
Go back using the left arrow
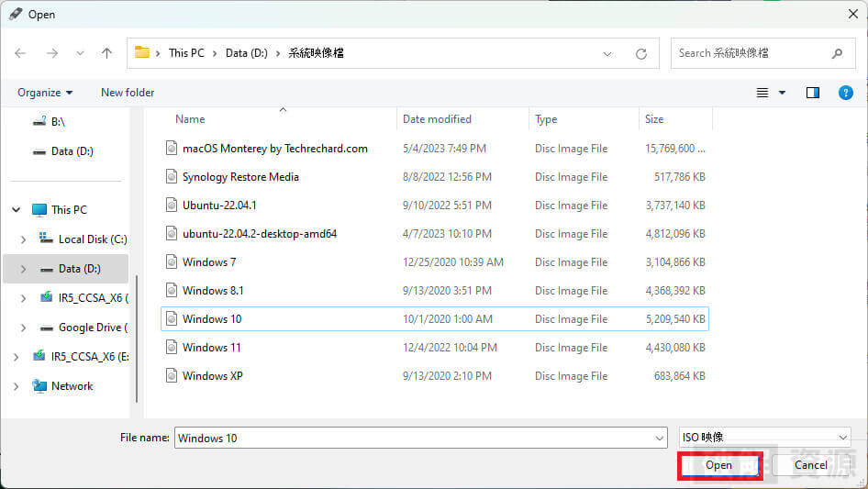(20, 53)
